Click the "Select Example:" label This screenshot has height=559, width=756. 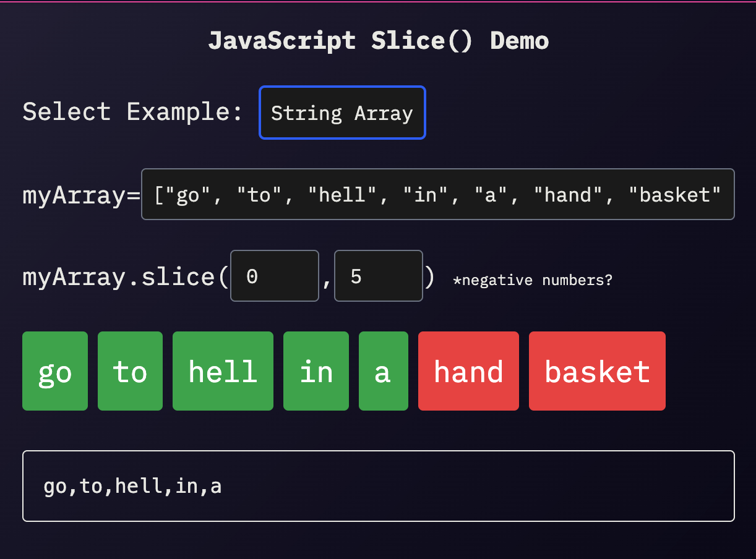click(132, 112)
